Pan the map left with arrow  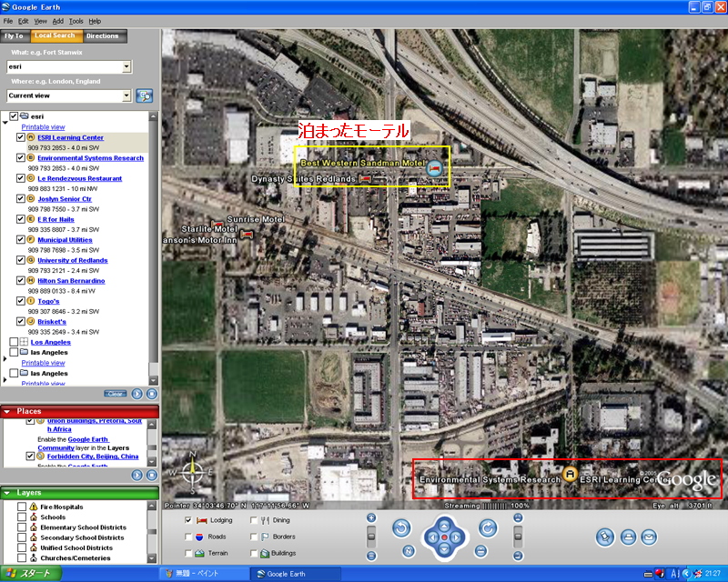click(x=432, y=537)
